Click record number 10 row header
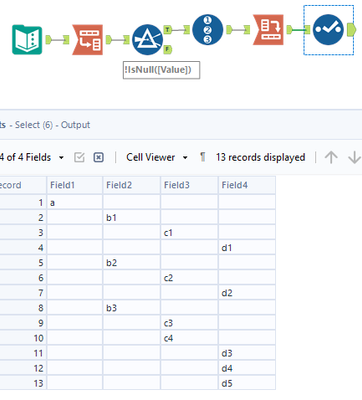The image size is (362, 400). pyautogui.click(x=23, y=338)
